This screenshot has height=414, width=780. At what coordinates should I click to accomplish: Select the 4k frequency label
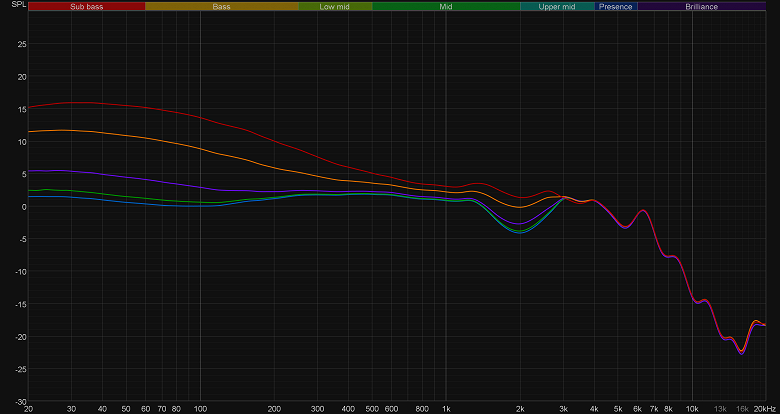click(x=594, y=409)
